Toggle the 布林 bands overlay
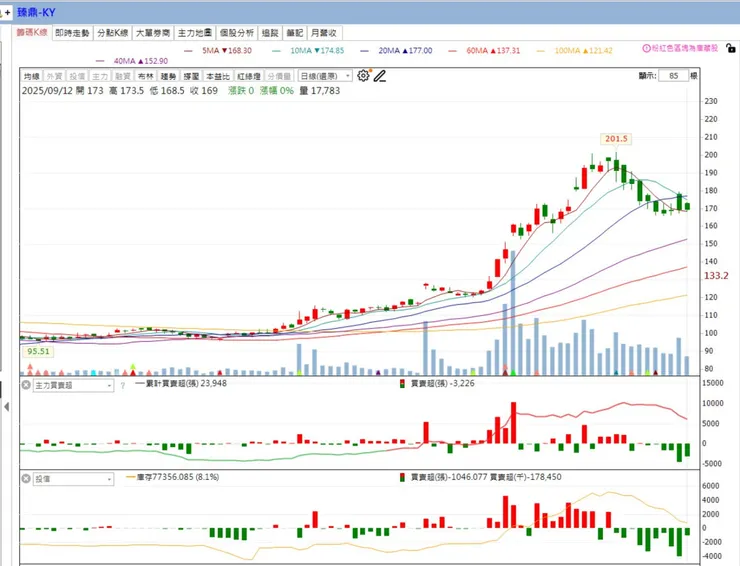This screenshot has width=740, height=566. point(146,76)
